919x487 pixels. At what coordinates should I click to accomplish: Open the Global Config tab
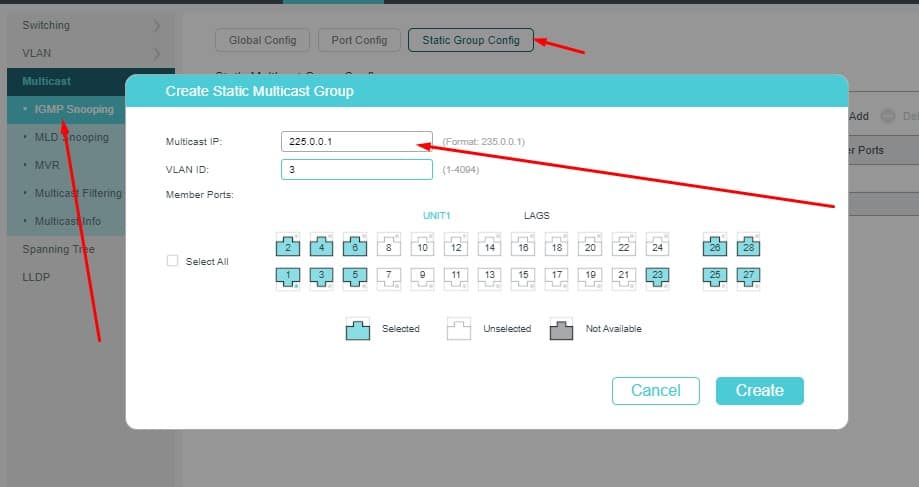coord(262,40)
